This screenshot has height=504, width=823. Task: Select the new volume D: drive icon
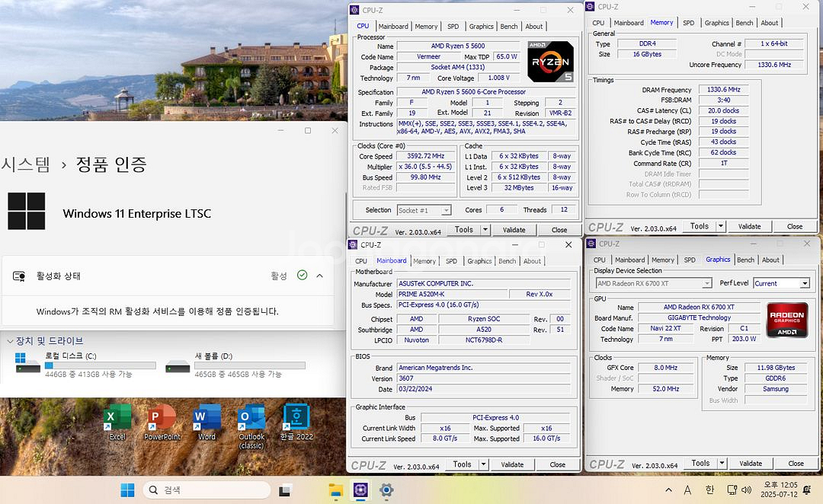pos(178,366)
